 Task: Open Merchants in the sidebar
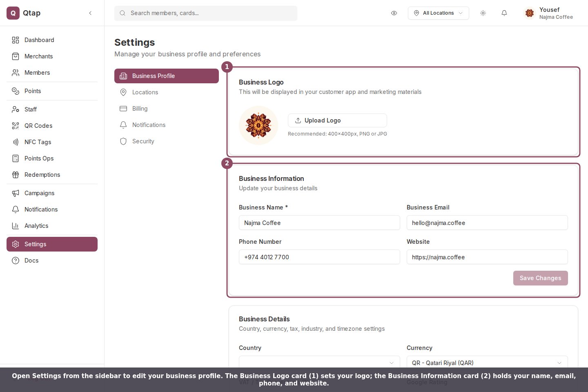(x=52, y=56)
